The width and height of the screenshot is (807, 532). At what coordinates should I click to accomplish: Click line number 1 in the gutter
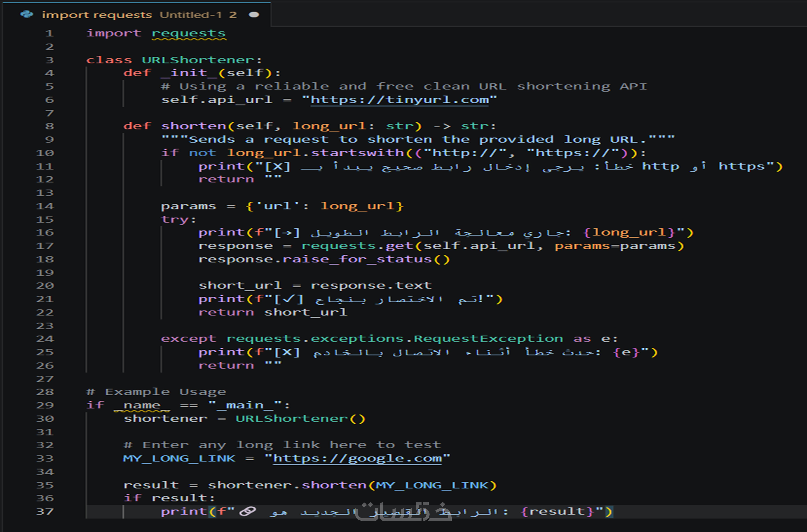(50, 33)
